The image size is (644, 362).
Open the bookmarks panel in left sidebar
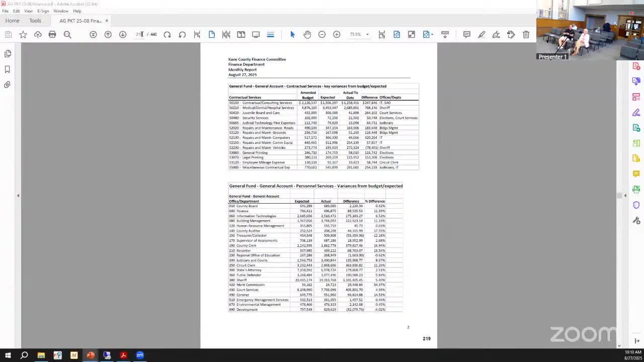coord(8,69)
